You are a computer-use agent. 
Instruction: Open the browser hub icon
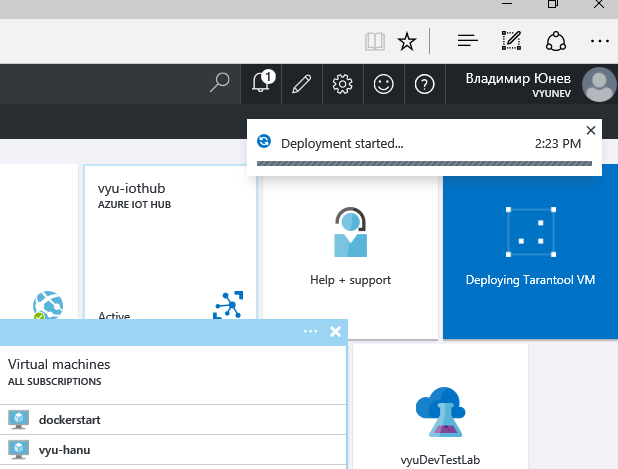(466, 41)
